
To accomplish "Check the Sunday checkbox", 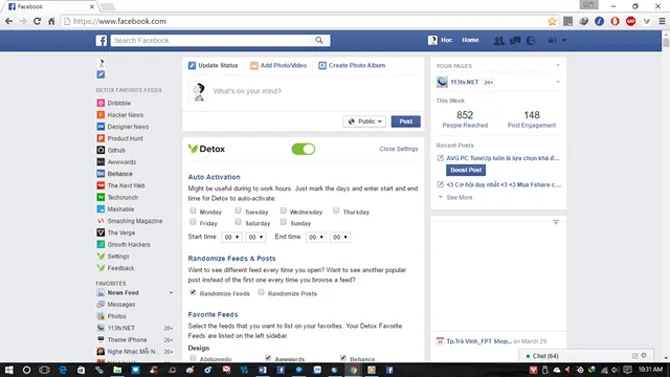I will (x=283, y=222).
